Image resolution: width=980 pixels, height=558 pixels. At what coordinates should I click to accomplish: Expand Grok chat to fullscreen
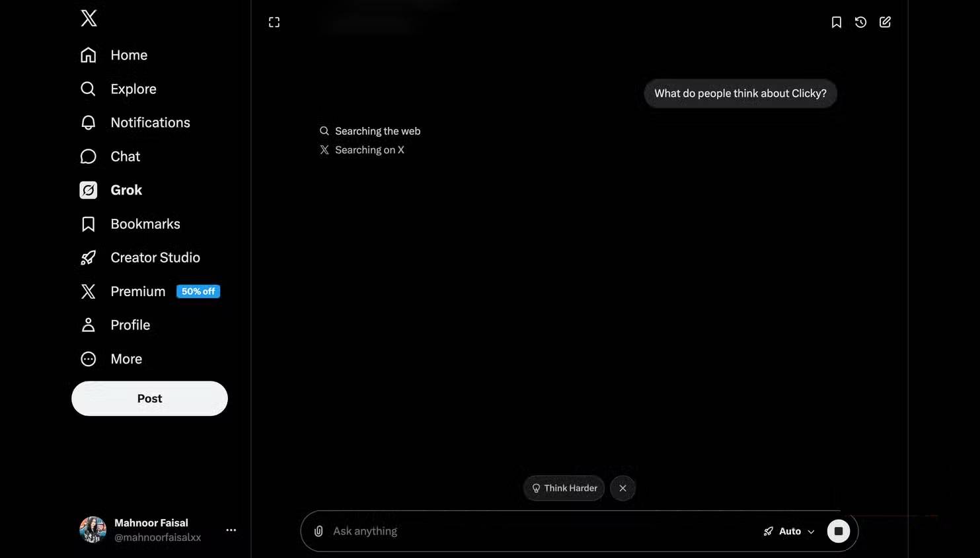coord(274,22)
